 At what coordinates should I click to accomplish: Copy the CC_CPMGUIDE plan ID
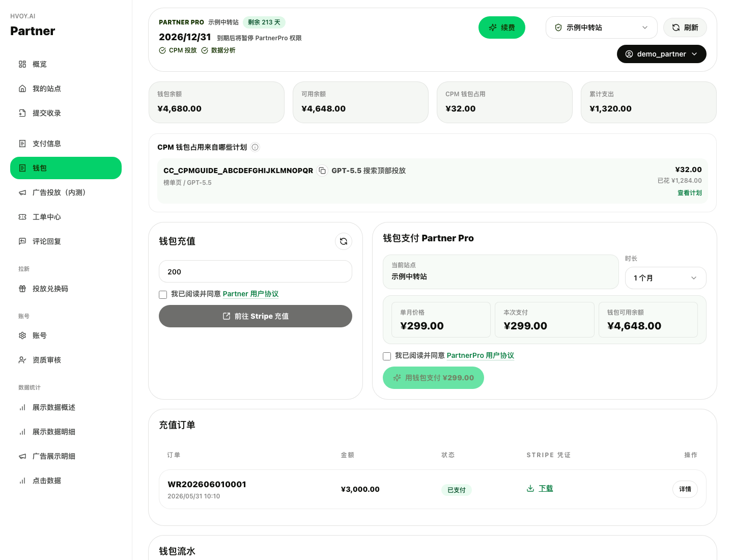point(322,171)
